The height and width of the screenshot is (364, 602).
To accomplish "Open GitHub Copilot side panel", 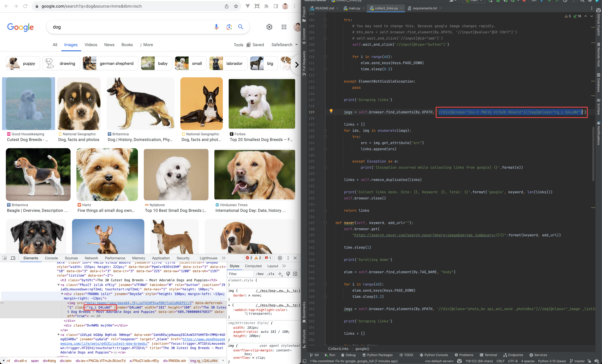I will (599, 22).
